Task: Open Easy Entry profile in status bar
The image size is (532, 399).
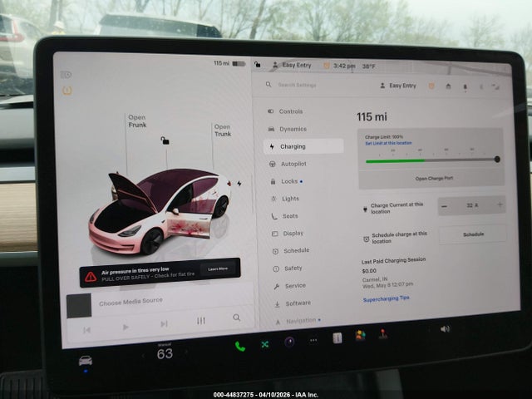Action: [x=292, y=65]
